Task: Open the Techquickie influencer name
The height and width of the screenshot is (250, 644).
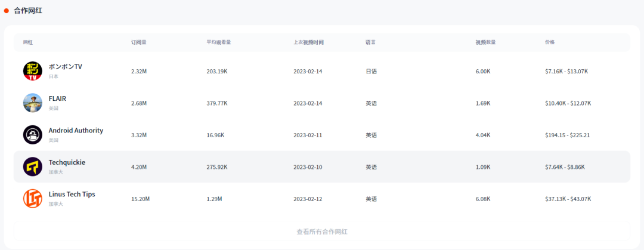Action: coord(67,162)
